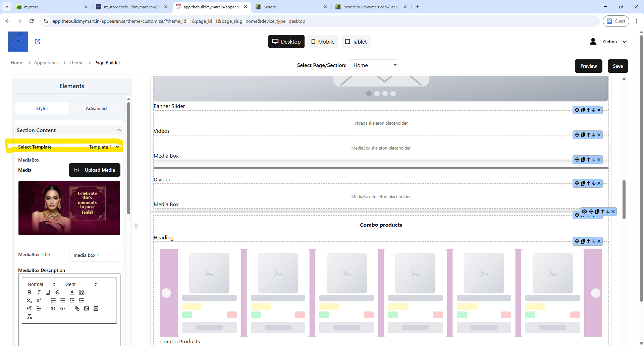Open the Select Template dropdown
The height and width of the screenshot is (346, 644).
click(104, 147)
